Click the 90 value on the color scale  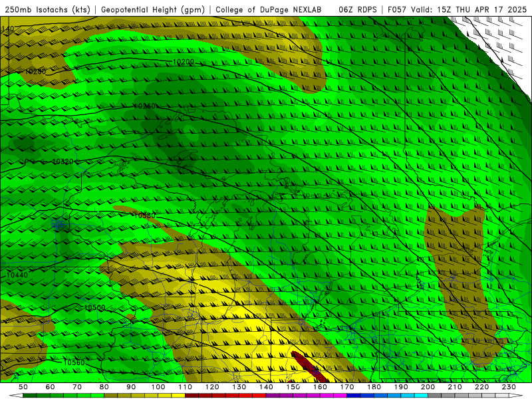tap(131, 387)
